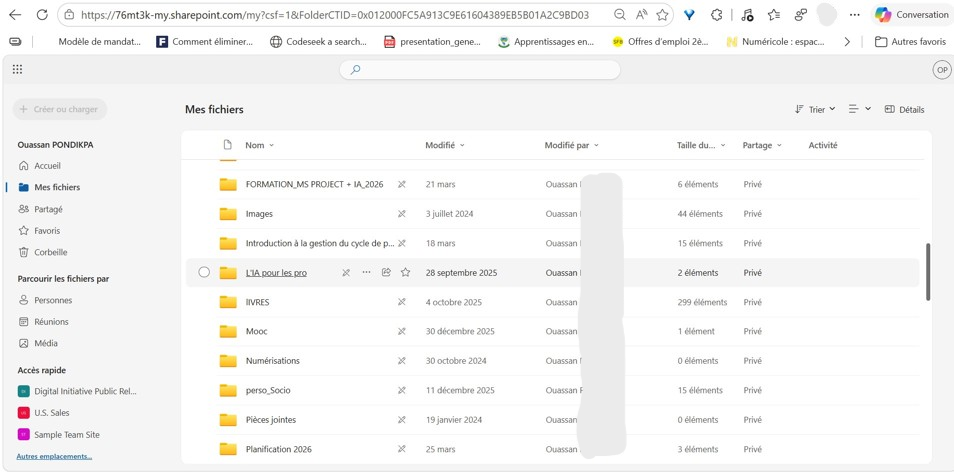The image size is (954, 473).
Task: Pin the Numérisations folder
Action: 402,360
